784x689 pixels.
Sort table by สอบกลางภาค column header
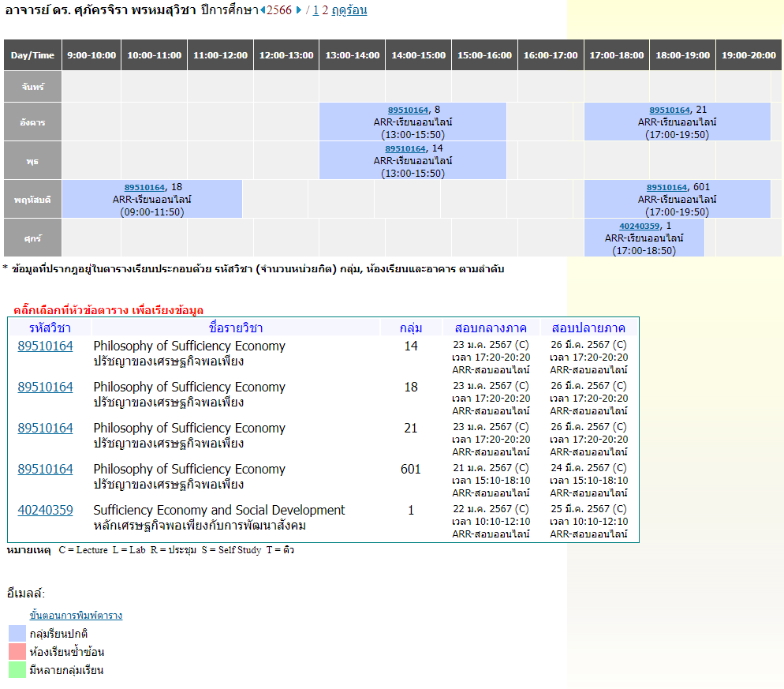491,328
